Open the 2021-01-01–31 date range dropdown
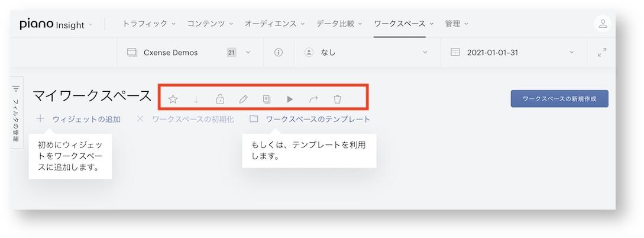 571,53
